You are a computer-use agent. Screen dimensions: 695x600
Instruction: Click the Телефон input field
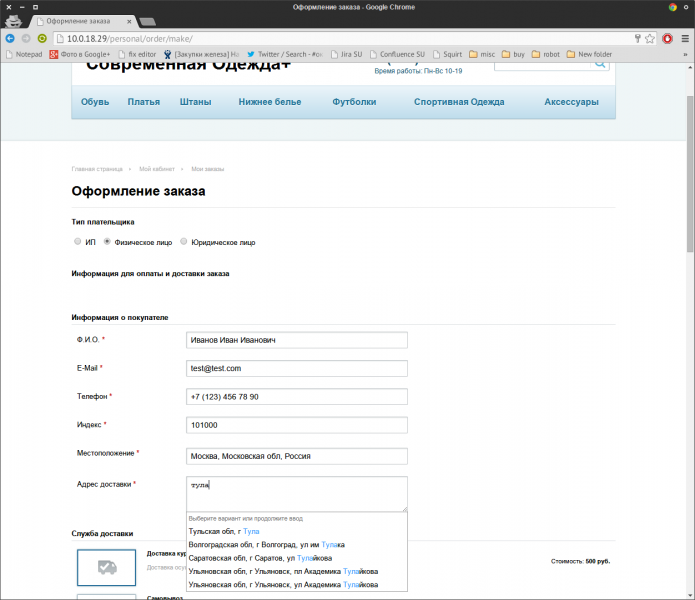(297, 397)
